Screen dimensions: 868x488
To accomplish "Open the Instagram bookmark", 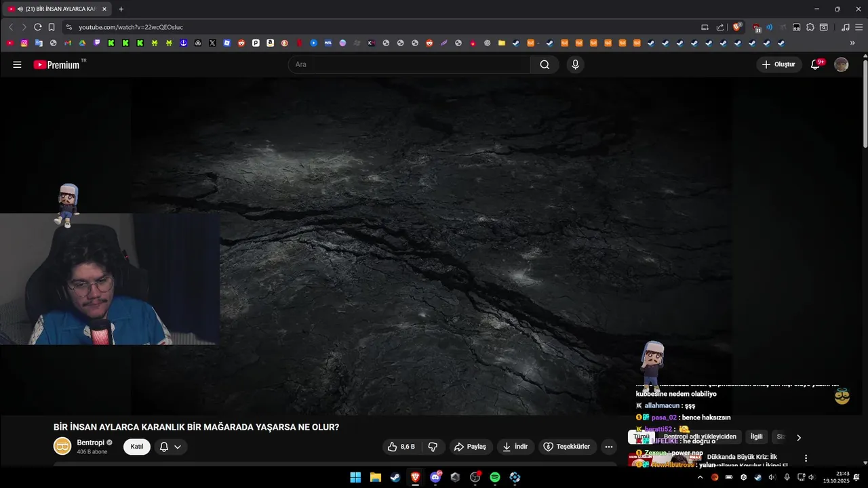I will point(24,43).
